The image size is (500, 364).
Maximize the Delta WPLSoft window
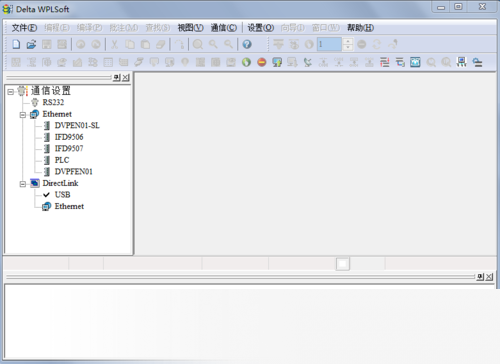(459, 7)
